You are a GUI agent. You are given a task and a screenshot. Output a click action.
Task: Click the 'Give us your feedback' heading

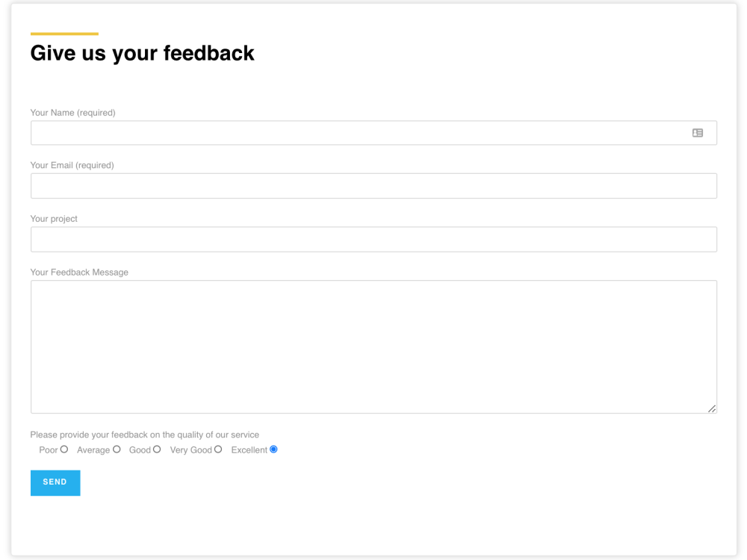coord(142,53)
